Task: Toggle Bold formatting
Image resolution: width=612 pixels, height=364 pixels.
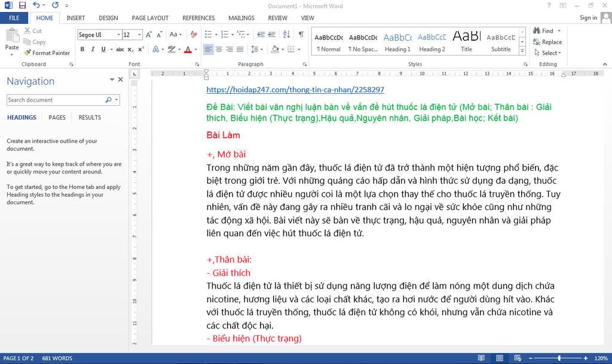Action: [x=82, y=49]
